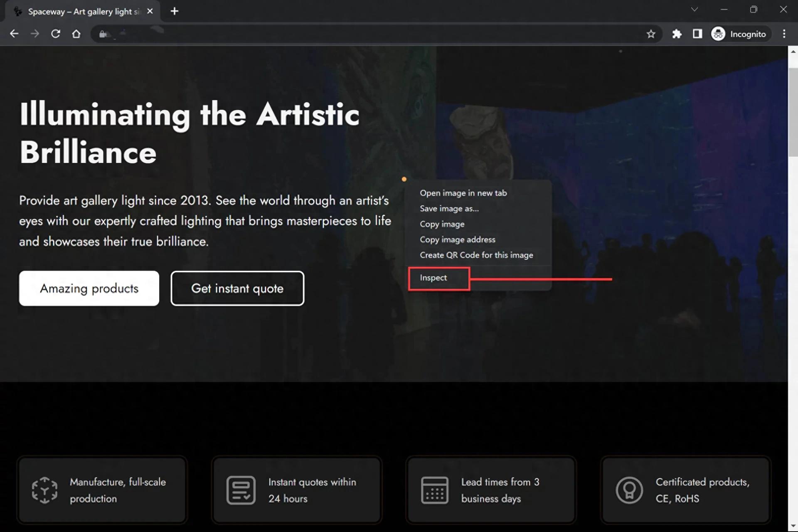Image resolution: width=798 pixels, height=532 pixels.
Task: Click the home icon in toolbar
Action: [76, 34]
